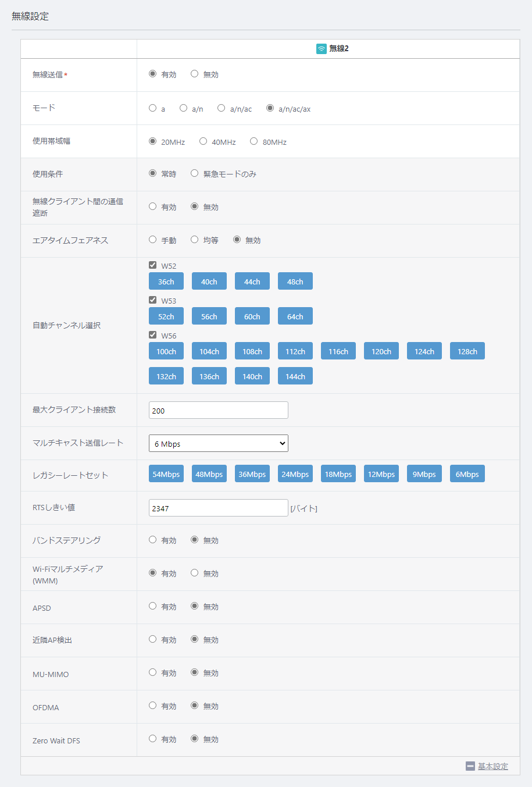532x787 pixels.
Task: Toggle the 48Mbps legacy rate
Action: tap(209, 474)
